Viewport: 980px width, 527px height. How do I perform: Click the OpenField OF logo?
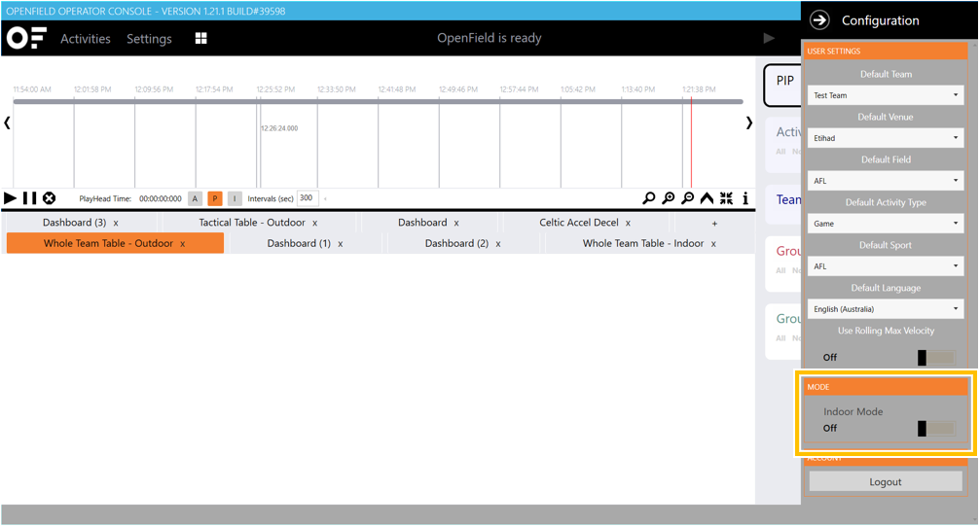[26, 38]
